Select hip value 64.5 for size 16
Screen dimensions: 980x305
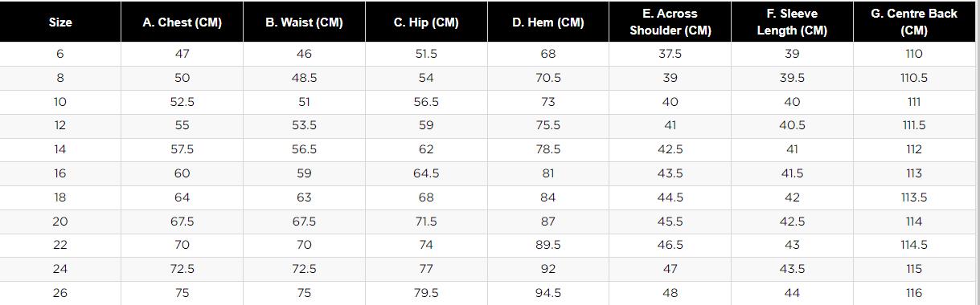(x=426, y=173)
